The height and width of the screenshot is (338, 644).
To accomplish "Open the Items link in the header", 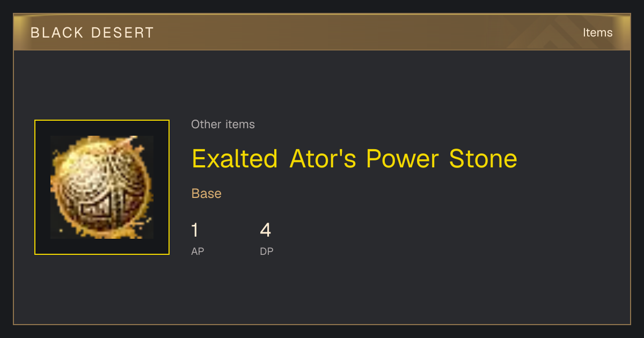I will pos(597,33).
